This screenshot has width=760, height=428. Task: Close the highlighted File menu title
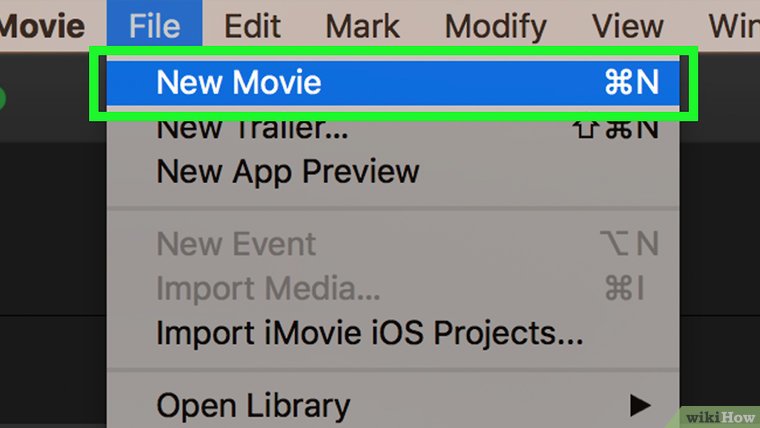point(154,24)
